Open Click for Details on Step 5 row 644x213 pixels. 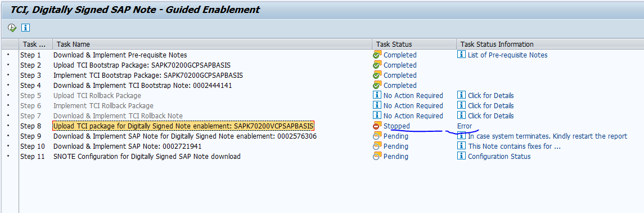coord(491,96)
